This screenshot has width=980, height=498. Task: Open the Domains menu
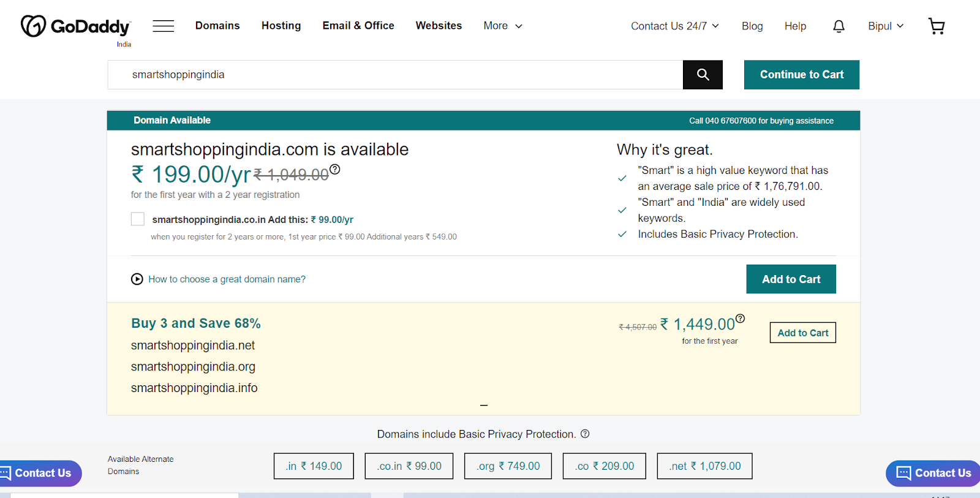coord(217,26)
